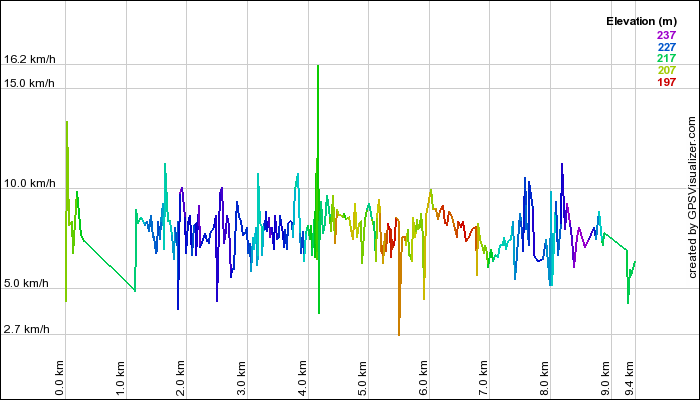
Task: Select the red 197 elevation legend entry
Action: [667, 82]
